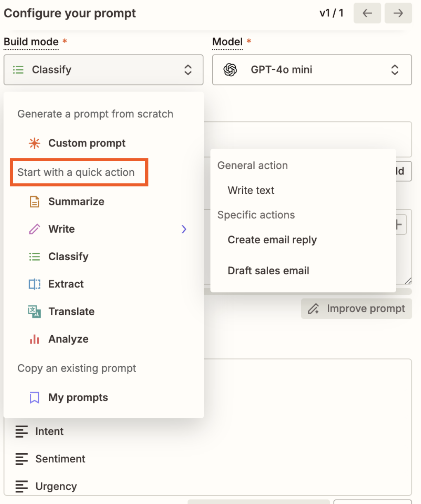
Task: Expand the Write submenu chevron
Action: coord(183,229)
